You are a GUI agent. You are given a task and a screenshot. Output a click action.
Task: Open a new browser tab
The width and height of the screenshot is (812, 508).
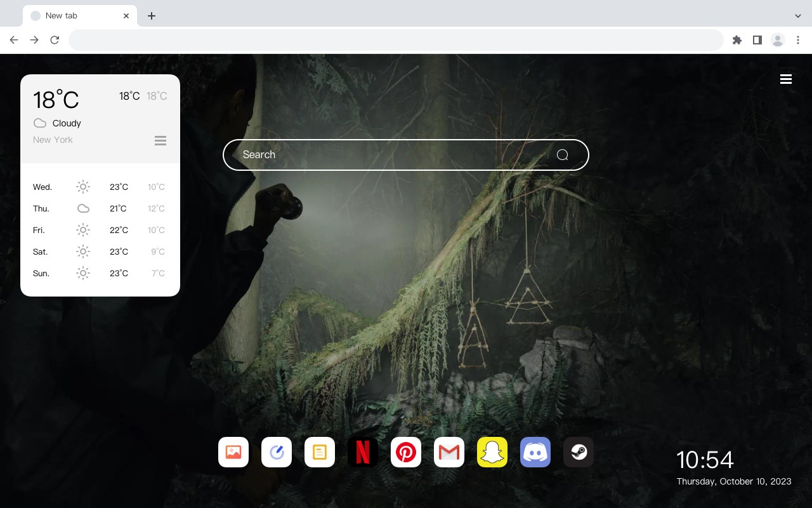pyautogui.click(x=151, y=16)
